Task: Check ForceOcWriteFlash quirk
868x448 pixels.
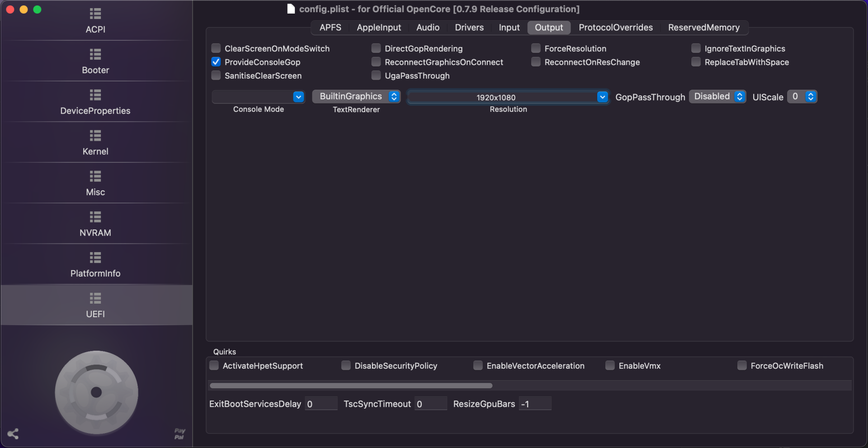Action: pyautogui.click(x=742, y=366)
